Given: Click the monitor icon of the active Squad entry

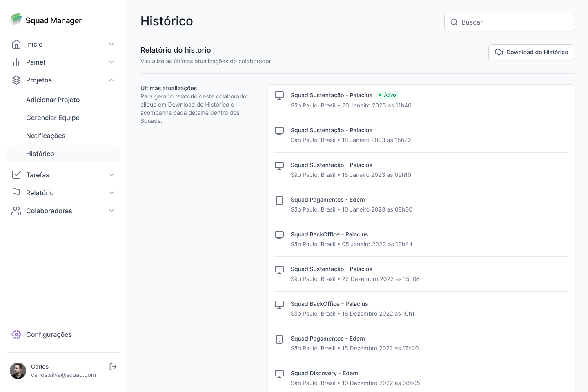Looking at the screenshot, I should [x=279, y=96].
